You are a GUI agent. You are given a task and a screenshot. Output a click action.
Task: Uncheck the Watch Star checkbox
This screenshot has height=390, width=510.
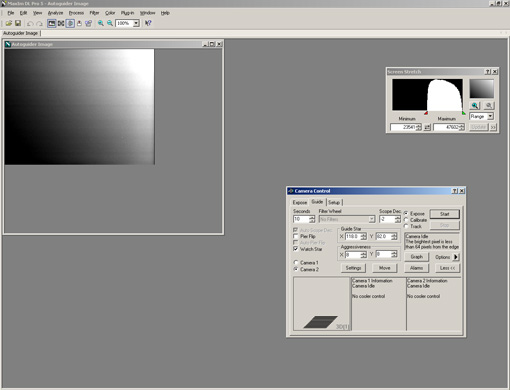click(x=295, y=249)
